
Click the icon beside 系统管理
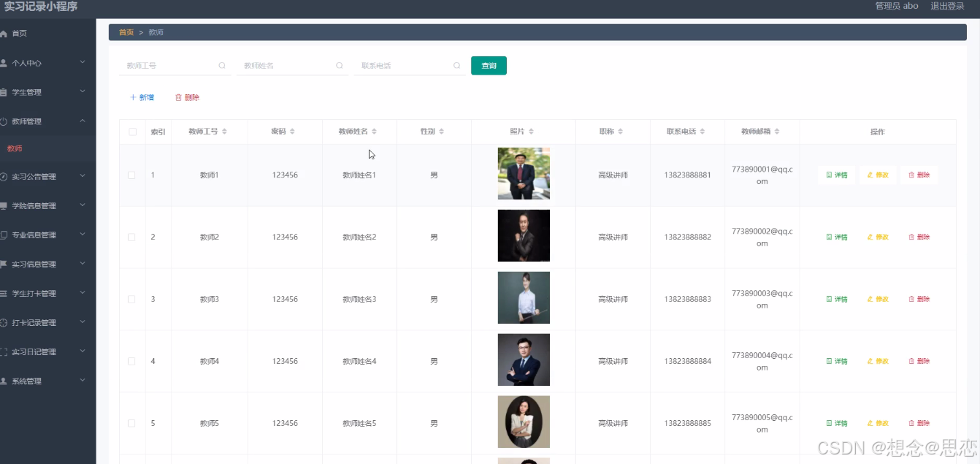[x=4, y=381]
